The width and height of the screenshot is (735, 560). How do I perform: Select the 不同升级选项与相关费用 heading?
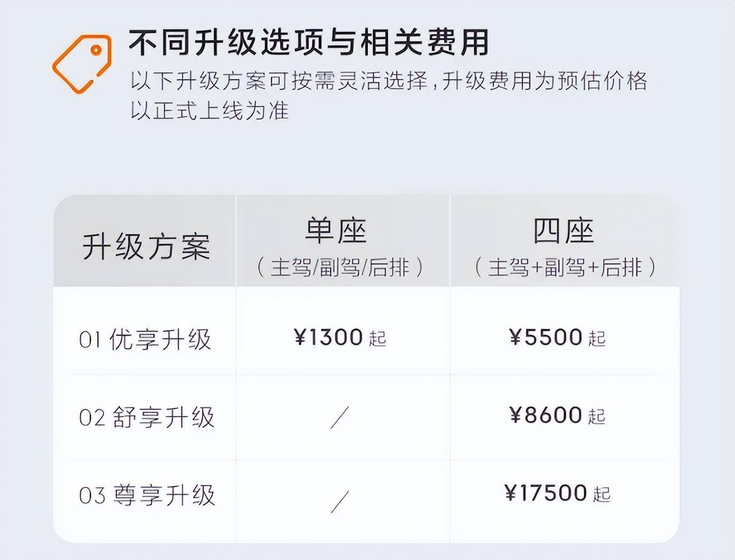[x=309, y=43]
